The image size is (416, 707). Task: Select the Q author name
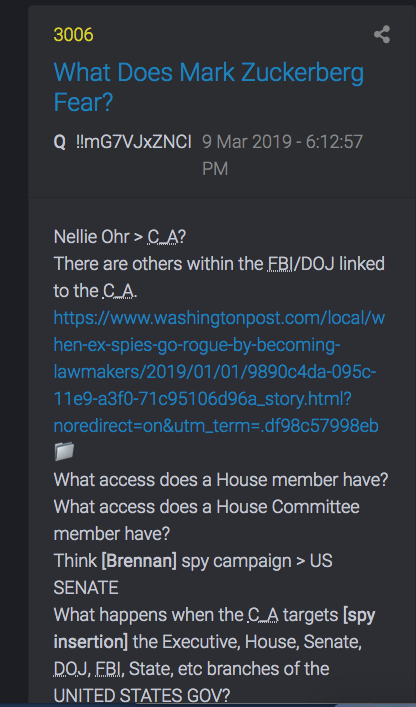[x=59, y=142]
